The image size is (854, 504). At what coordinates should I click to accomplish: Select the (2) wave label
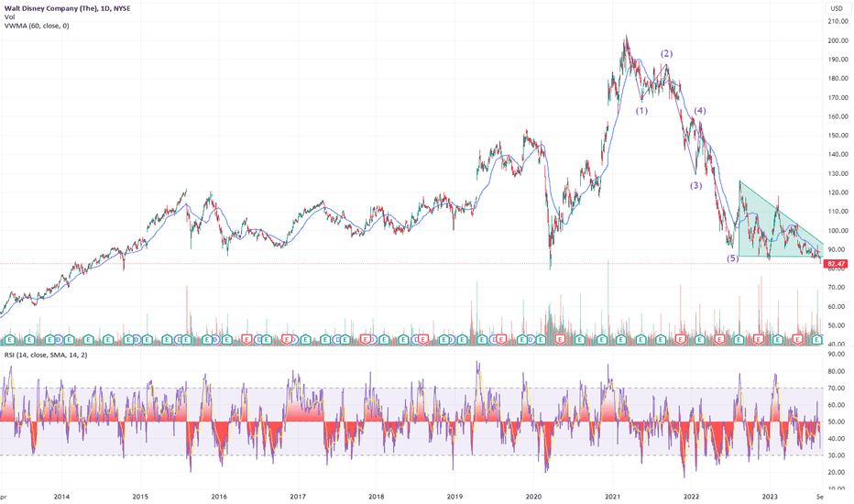pyautogui.click(x=667, y=53)
